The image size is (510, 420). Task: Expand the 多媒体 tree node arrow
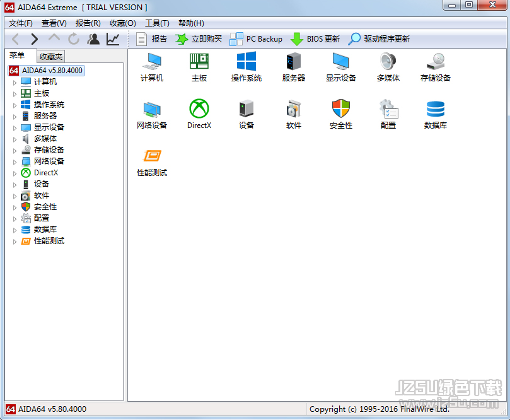pos(14,139)
